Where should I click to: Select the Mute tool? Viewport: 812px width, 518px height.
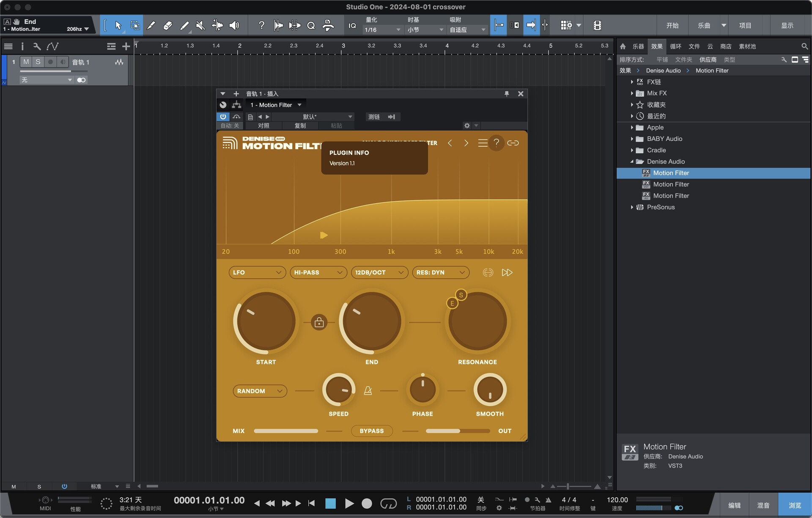pyautogui.click(x=200, y=25)
